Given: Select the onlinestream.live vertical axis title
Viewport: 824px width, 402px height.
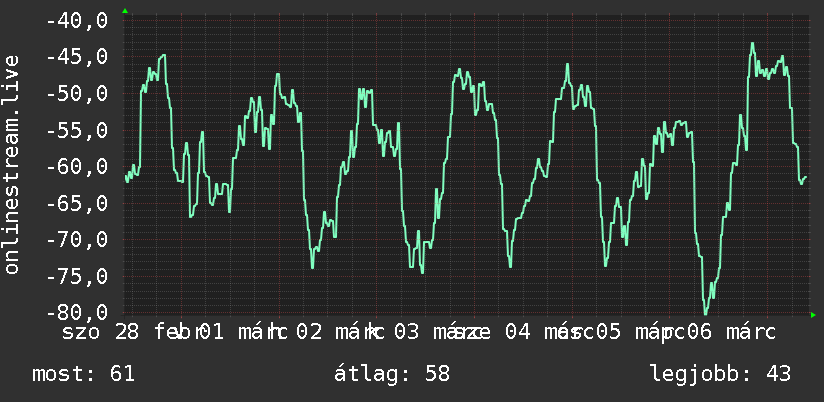Looking at the screenshot, I should [12, 164].
